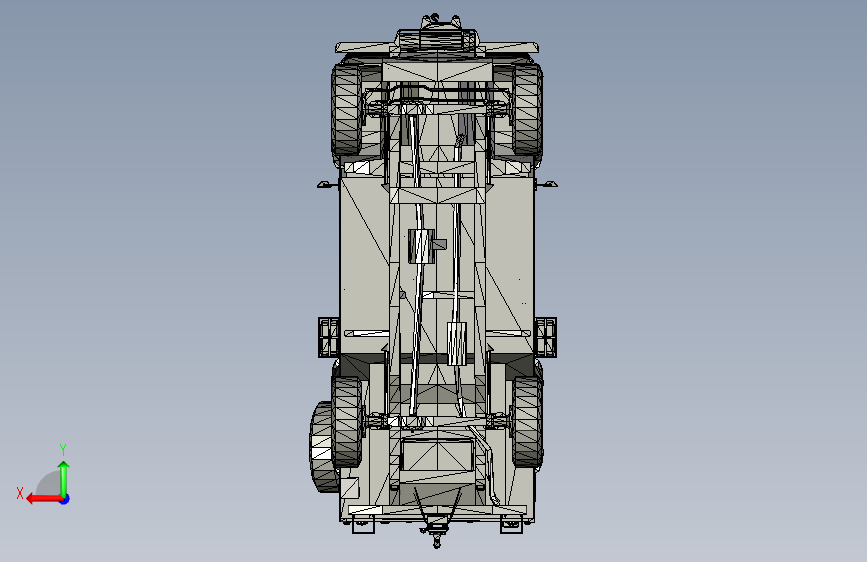
Task: Click the red 'X' axis label
Action: click(20, 493)
